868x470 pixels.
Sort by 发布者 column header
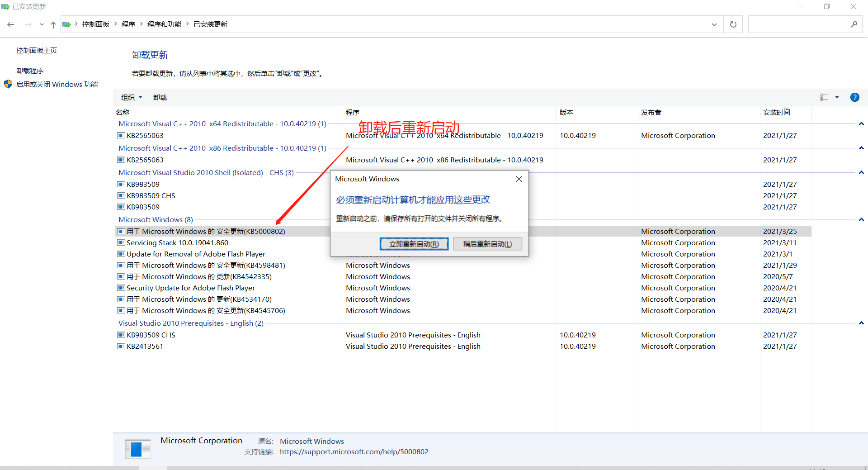(651, 112)
